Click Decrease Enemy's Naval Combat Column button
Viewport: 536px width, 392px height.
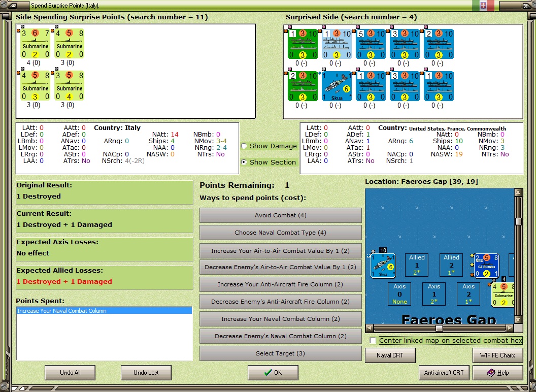(280, 336)
